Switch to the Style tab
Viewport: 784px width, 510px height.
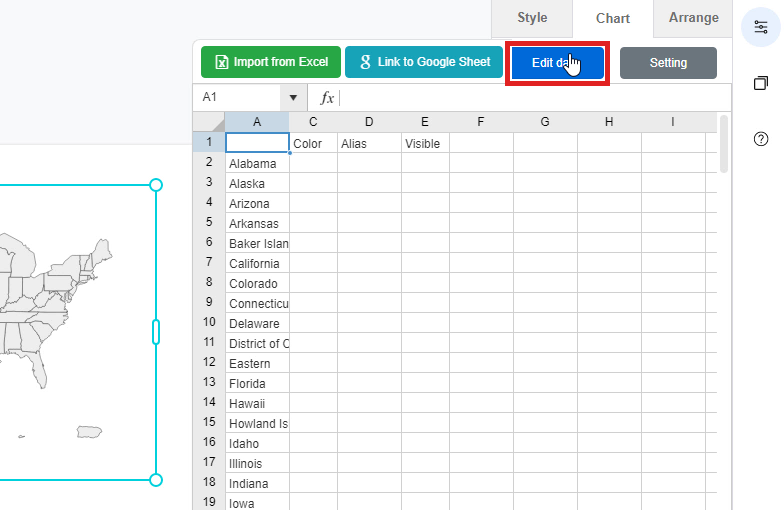(532, 18)
